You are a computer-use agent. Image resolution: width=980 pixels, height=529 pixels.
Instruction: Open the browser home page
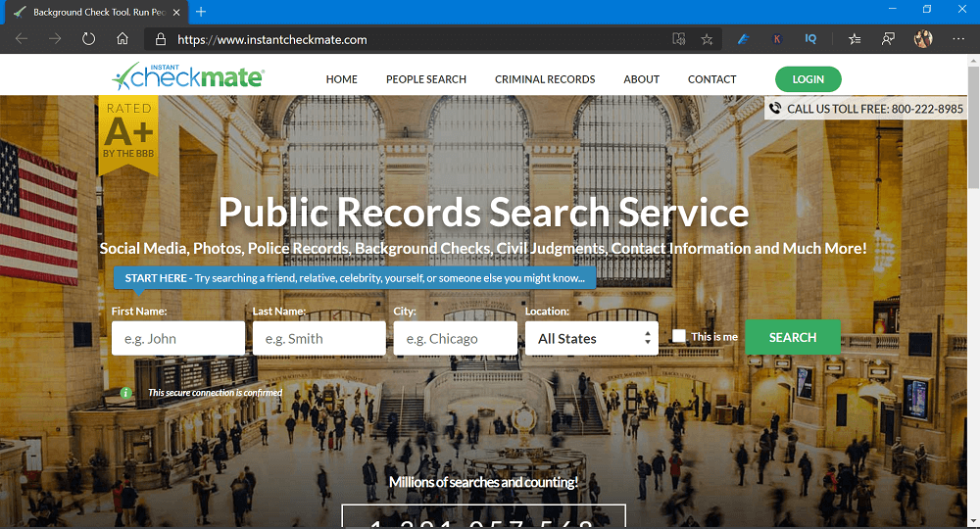(122, 39)
